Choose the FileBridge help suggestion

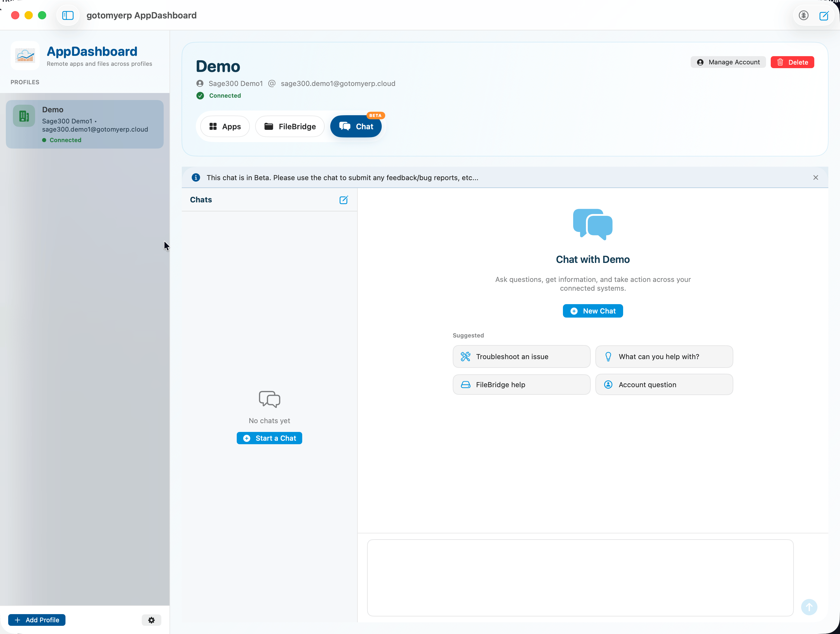tap(521, 385)
